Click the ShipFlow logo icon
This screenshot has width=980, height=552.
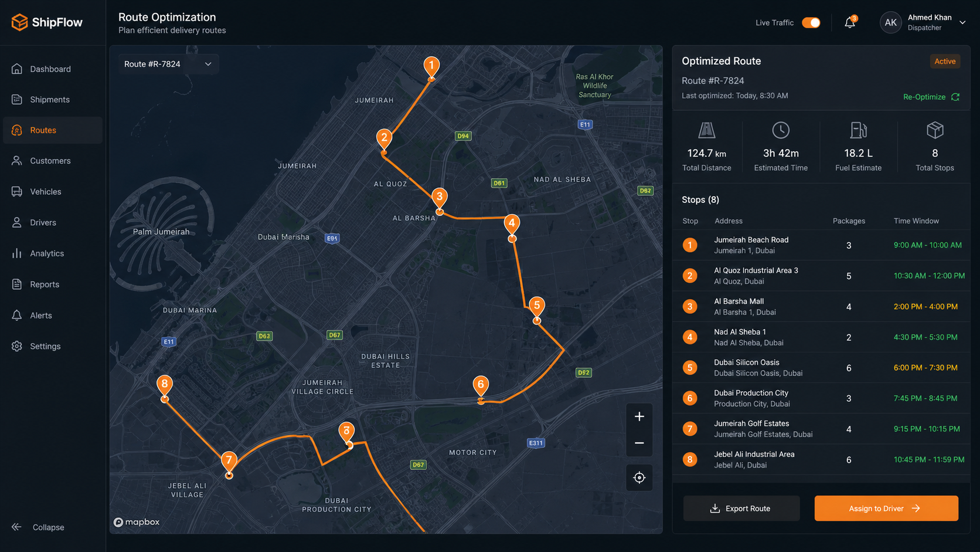coord(19,22)
